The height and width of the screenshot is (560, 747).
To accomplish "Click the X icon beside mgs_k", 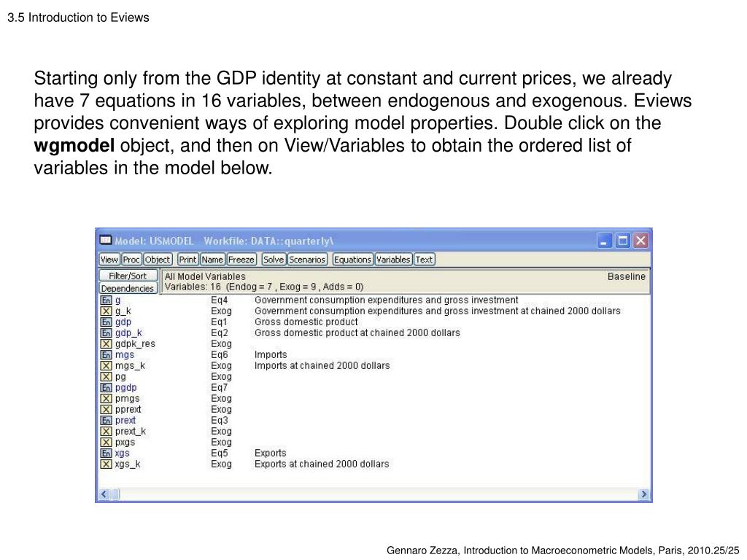I will (106, 366).
